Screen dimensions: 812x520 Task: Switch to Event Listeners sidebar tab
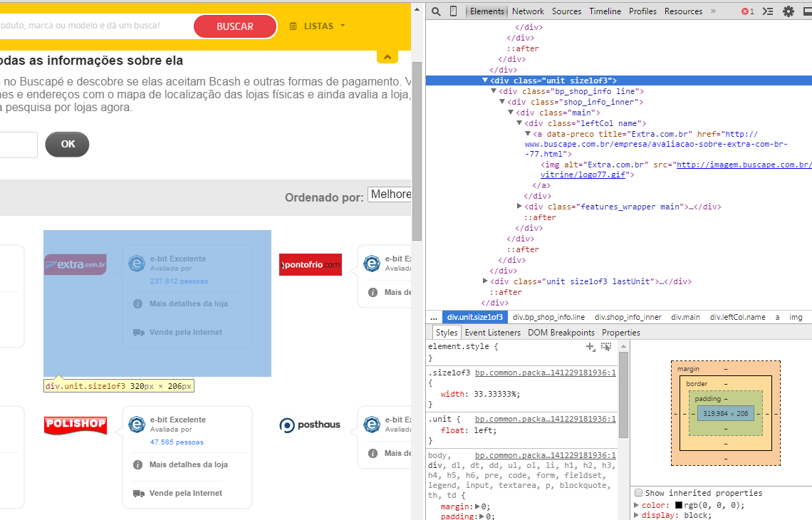[x=492, y=333]
